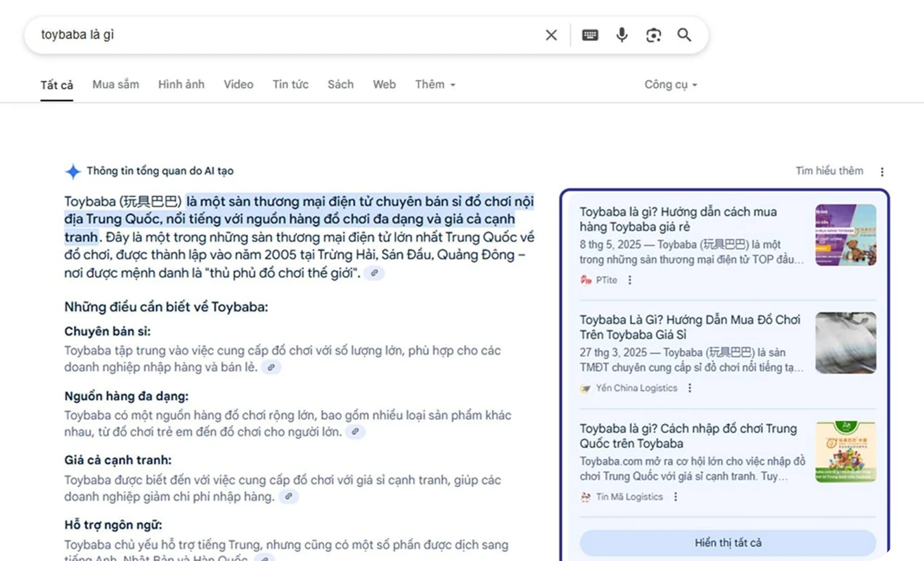Click the "Chuyên bán sỉ:" heading
This screenshot has width=924, height=561.
tap(108, 332)
